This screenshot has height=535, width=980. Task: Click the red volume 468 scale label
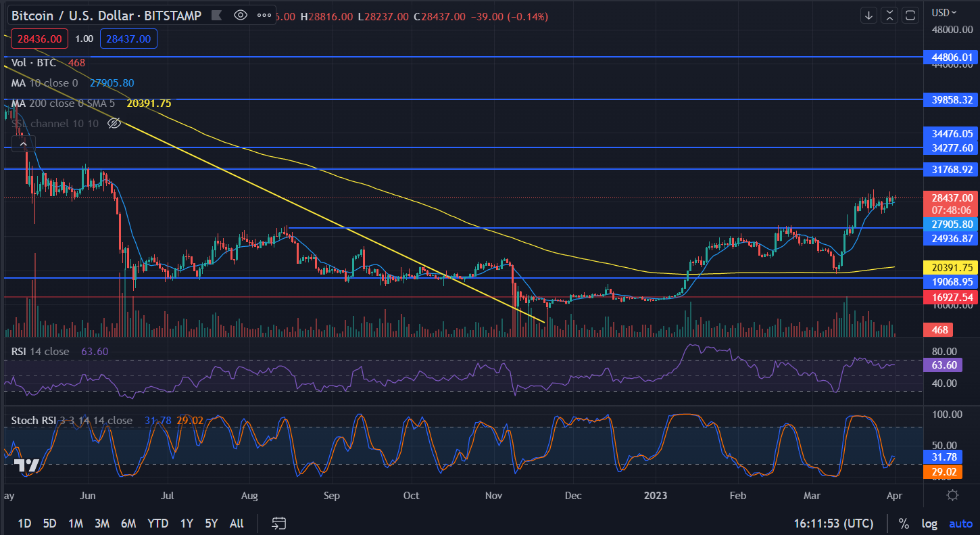click(938, 329)
